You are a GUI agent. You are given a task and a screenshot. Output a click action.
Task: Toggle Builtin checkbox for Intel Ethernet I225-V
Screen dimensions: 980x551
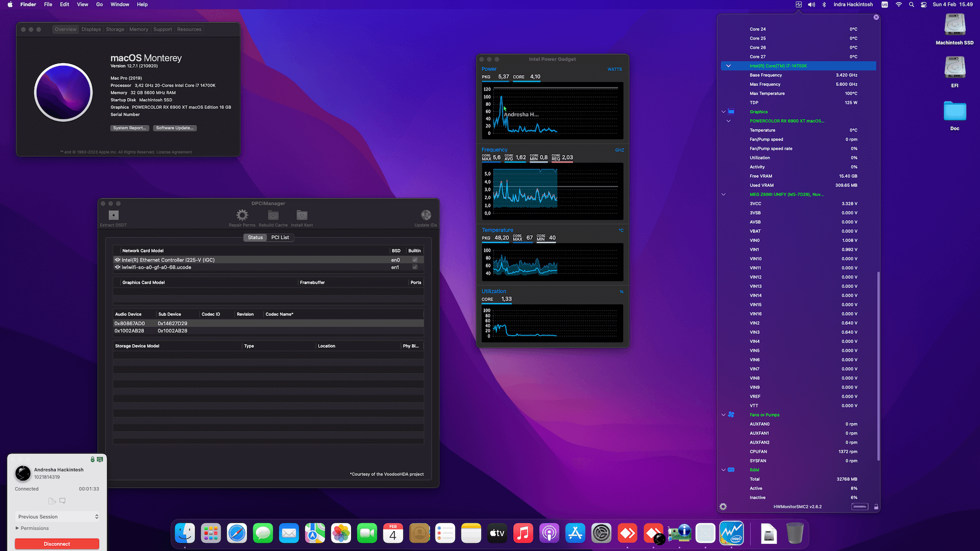(x=415, y=260)
